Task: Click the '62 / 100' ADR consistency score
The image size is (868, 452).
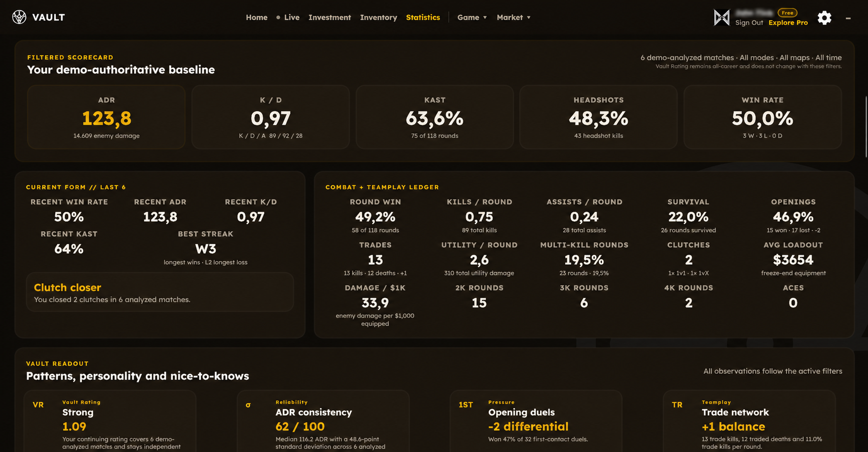Action: pos(300,427)
